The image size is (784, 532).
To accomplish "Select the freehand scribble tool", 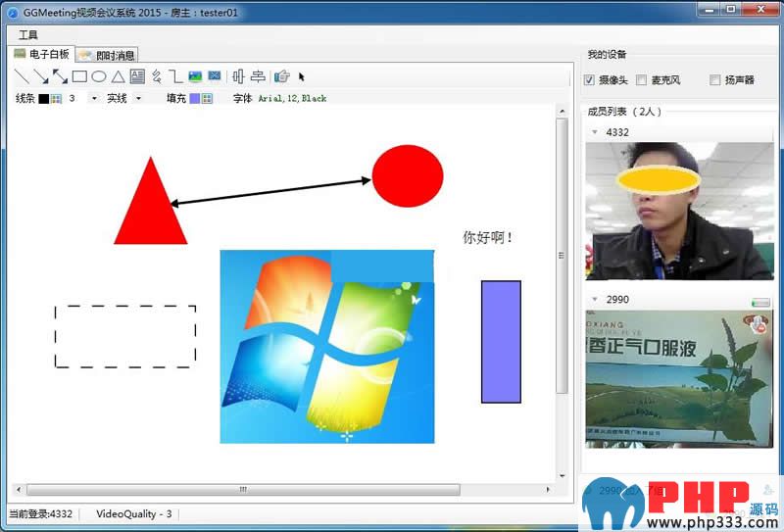I will pos(157,76).
